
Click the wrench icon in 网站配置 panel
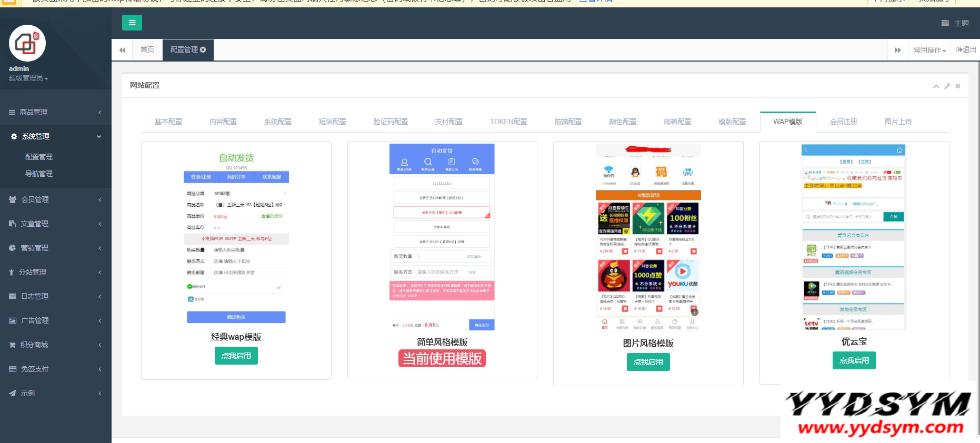pyautogui.click(x=947, y=86)
